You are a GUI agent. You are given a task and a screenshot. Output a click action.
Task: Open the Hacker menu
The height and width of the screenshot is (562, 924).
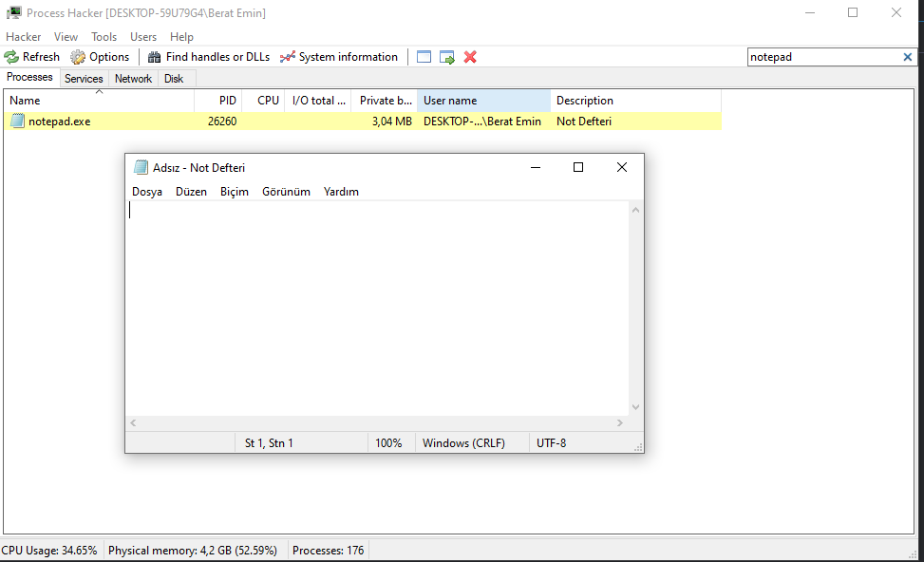point(24,36)
